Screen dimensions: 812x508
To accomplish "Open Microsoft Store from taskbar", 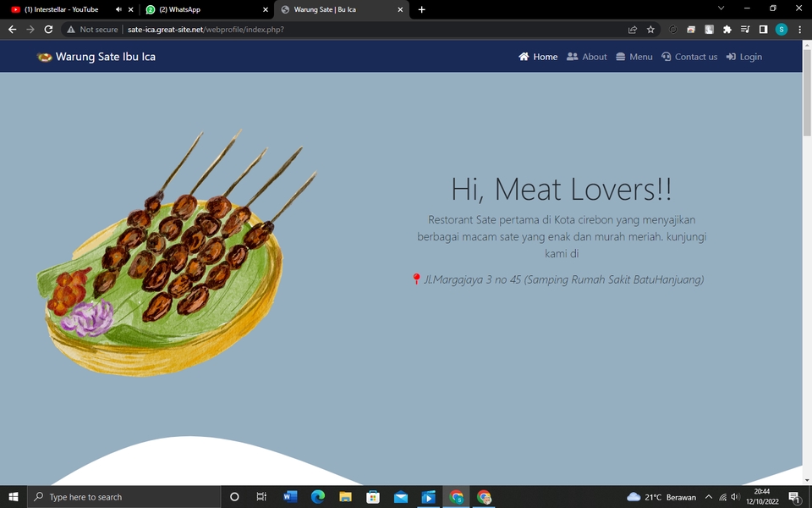I will [x=373, y=497].
